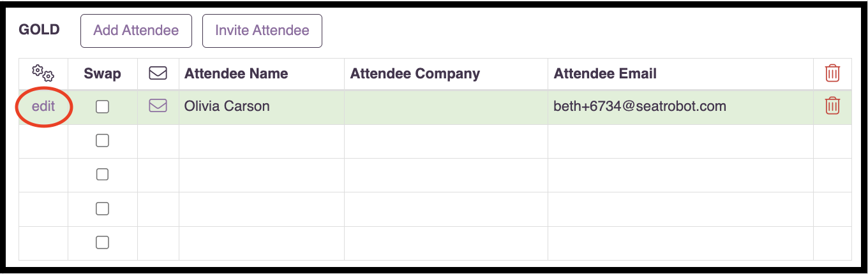Screen dimensions: 868x274
Task: Click the Swap column header
Action: point(102,73)
